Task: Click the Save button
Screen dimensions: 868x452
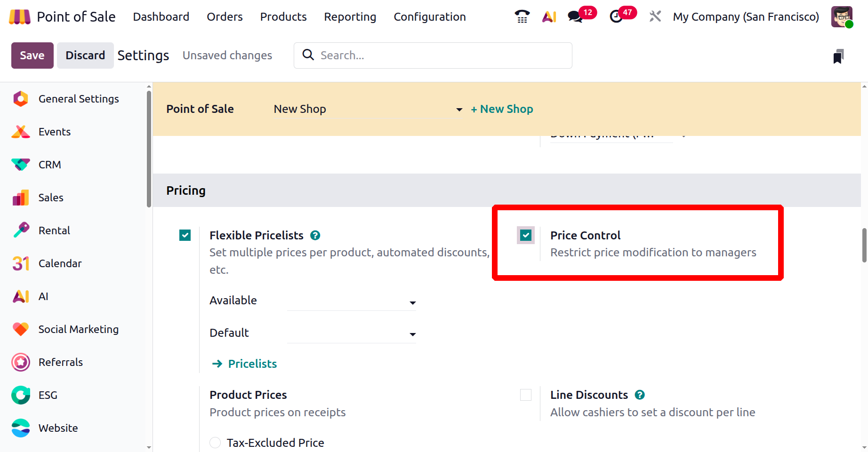Action: (x=32, y=56)
